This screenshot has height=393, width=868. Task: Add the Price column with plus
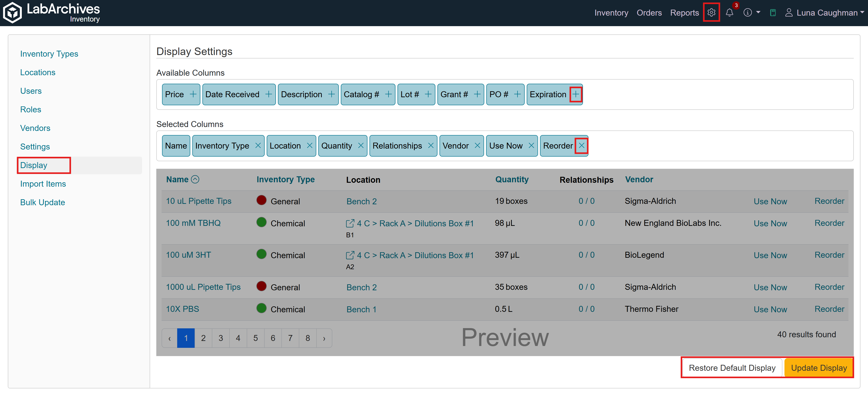tap(193, 94)
